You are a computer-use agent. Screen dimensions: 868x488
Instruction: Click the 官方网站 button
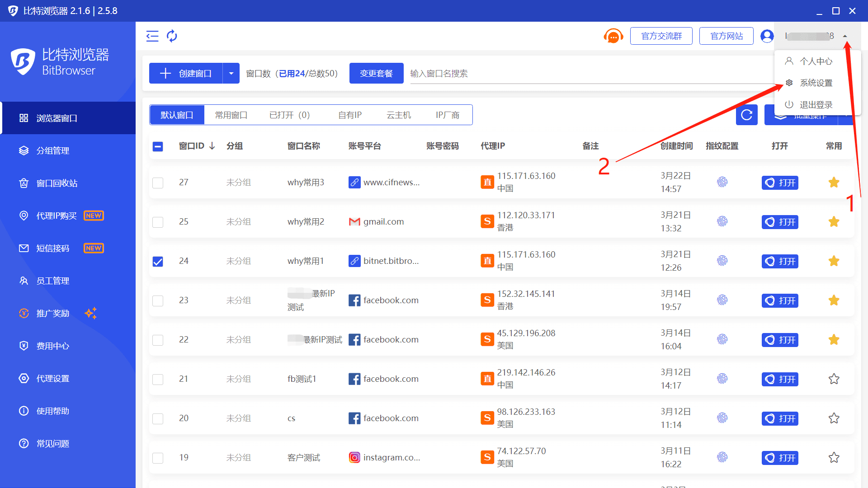pyautogui.click(x=726, y=36)
